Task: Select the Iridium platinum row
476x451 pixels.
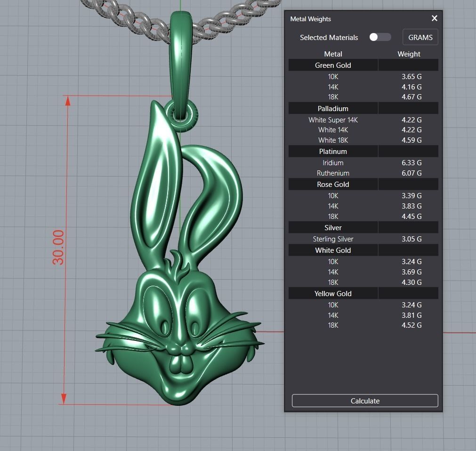Action: tap(363, 163)
